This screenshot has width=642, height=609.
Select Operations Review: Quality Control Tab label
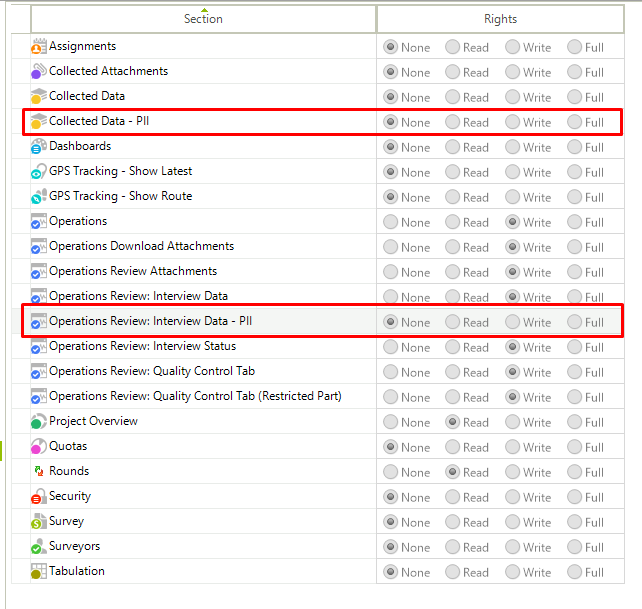point(152,371)
